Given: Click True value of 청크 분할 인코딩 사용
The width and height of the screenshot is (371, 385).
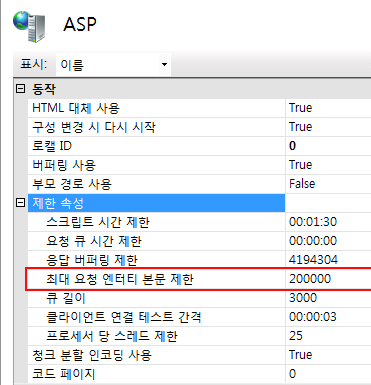Looking at the screenshot, I should point(300,355).
